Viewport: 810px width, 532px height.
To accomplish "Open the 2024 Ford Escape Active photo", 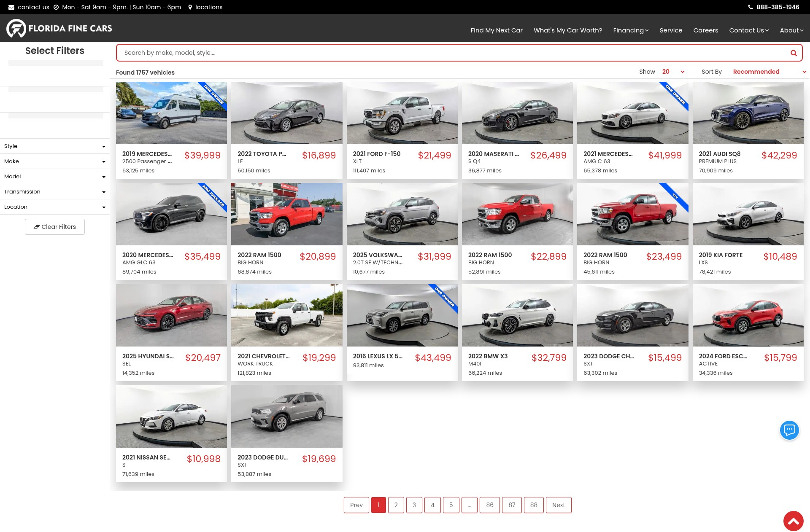I will 748,315.
